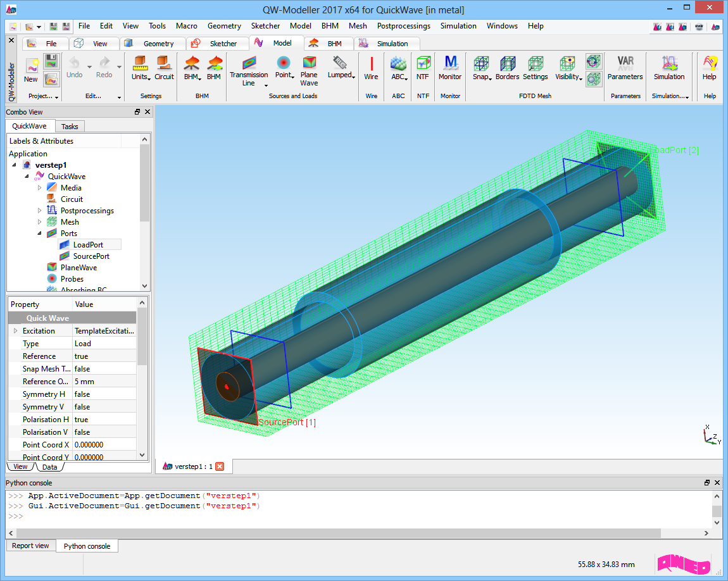Click the Python console horizontal scrollbar
The width and height of the screenshot is (728, 581).
coord(339,533)
